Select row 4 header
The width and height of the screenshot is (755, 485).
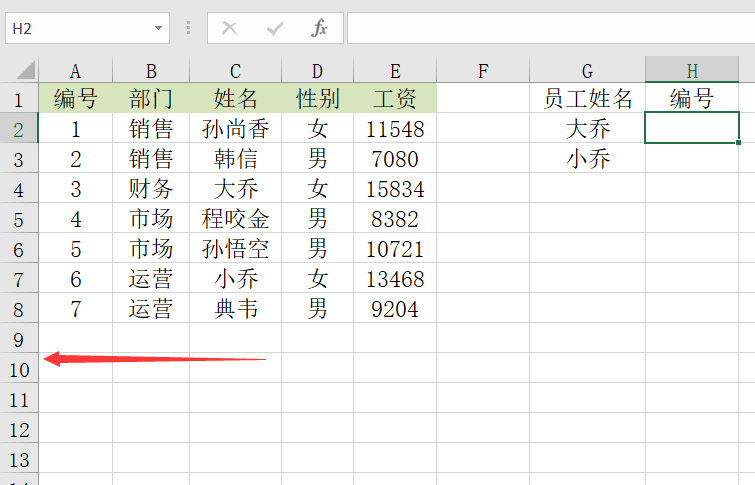19,188
